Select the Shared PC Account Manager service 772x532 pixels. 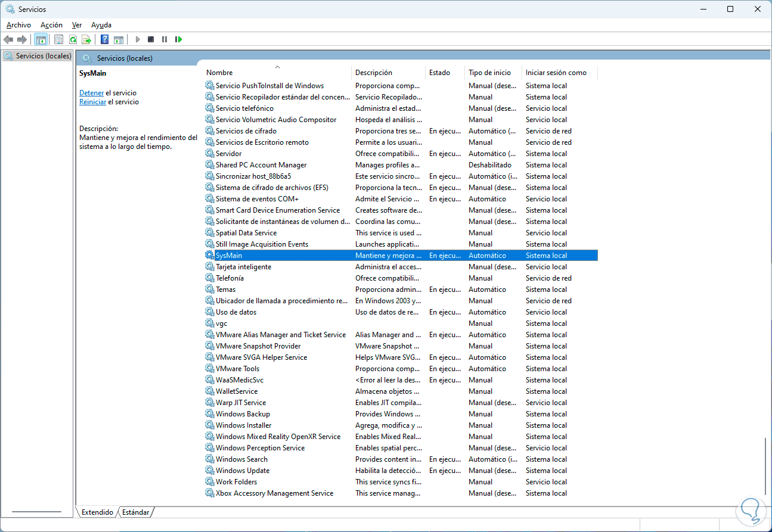(401, 165)
